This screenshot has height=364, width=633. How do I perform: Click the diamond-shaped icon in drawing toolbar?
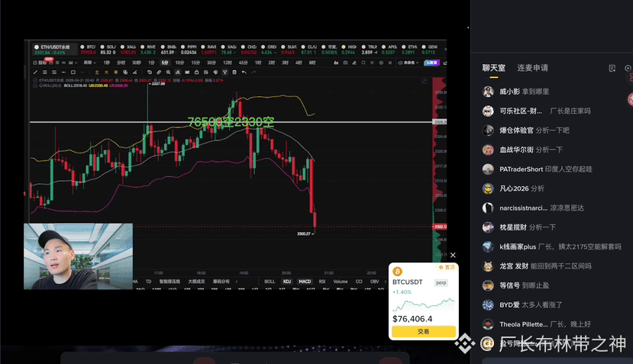215,72
